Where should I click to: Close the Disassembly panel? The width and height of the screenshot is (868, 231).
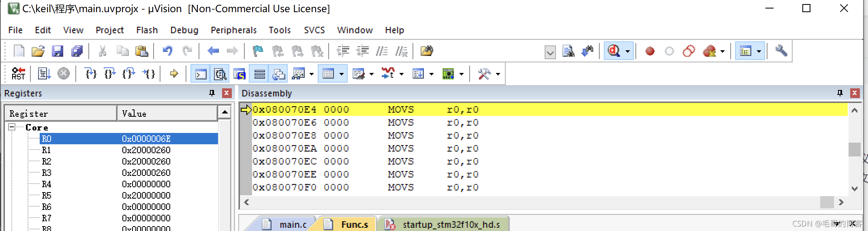pyautogui.click(x=855, y=93)
